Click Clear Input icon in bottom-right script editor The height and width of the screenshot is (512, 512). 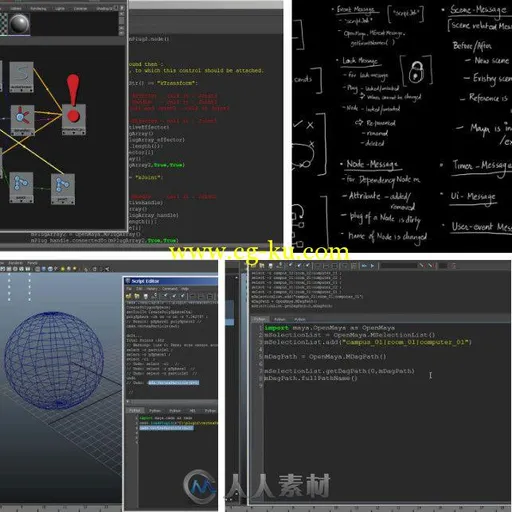point(299,266)
